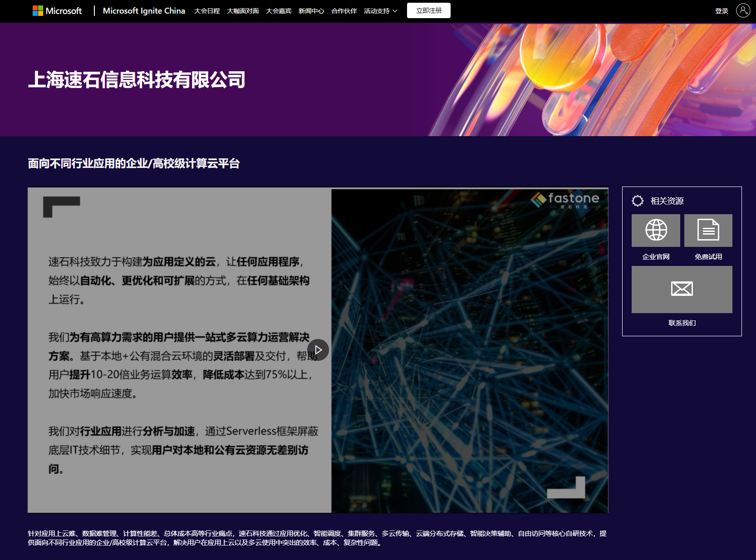Viewport: 756px width, 560px height.
Task: Click the 联系我们 envelope icon
Action: [682, 289]
